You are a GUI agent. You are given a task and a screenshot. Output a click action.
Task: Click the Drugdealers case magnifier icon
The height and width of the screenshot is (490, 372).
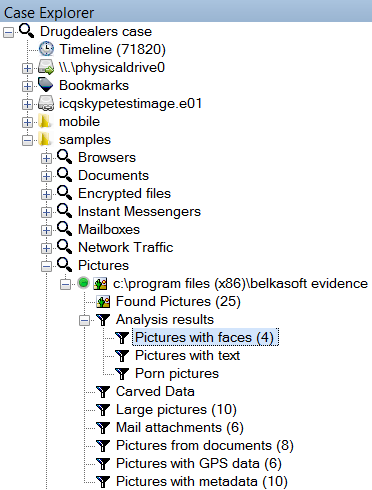[27, 31]
